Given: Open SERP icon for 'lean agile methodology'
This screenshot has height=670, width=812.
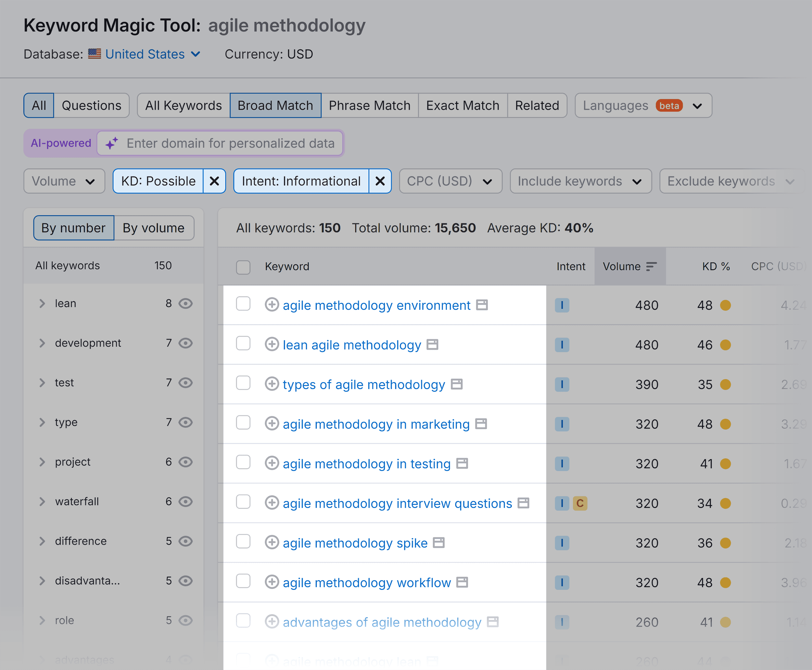Looking at the screenshot, I should click(x=432, y=345).
